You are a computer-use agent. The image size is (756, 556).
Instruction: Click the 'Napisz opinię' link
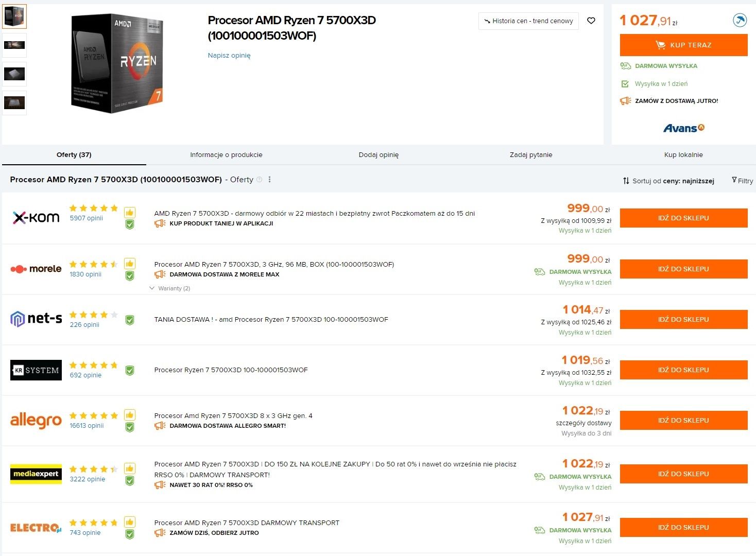coord(229,55)
